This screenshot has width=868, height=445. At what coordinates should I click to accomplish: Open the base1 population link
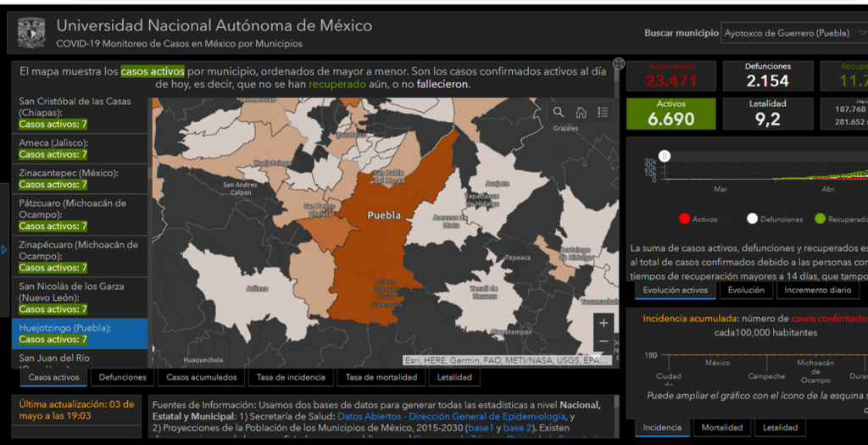[x=480, y=428]
